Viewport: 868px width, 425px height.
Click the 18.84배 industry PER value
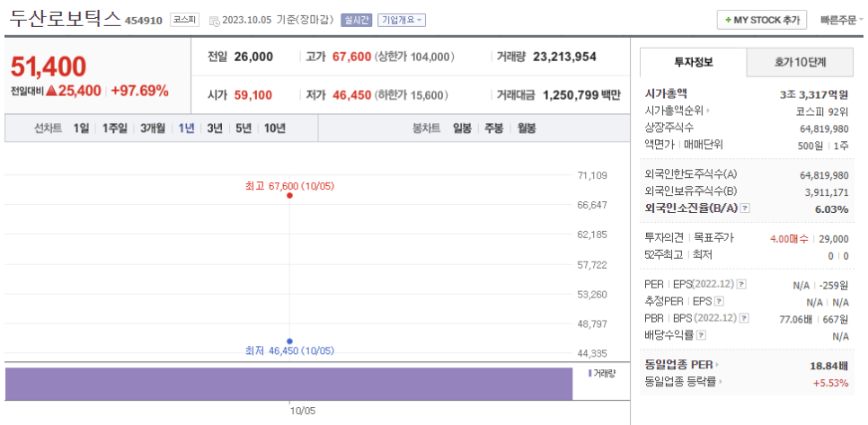click(x=828, y=366)
